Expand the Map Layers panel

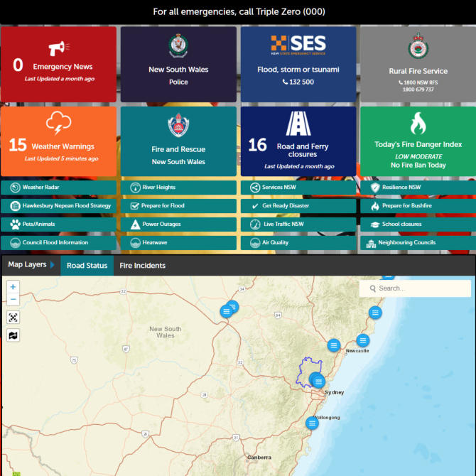click(31, 265)
